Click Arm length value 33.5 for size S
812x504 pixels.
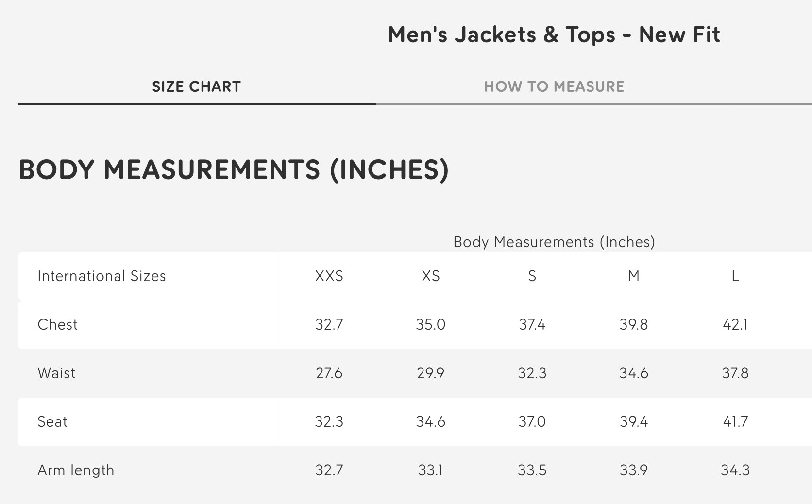coord(532,470)
